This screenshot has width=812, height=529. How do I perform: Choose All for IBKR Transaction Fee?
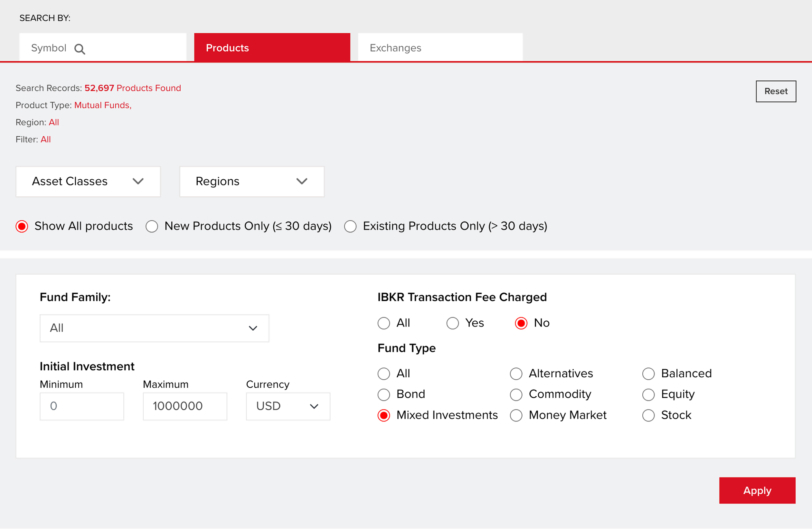click(x=384, y=323)
